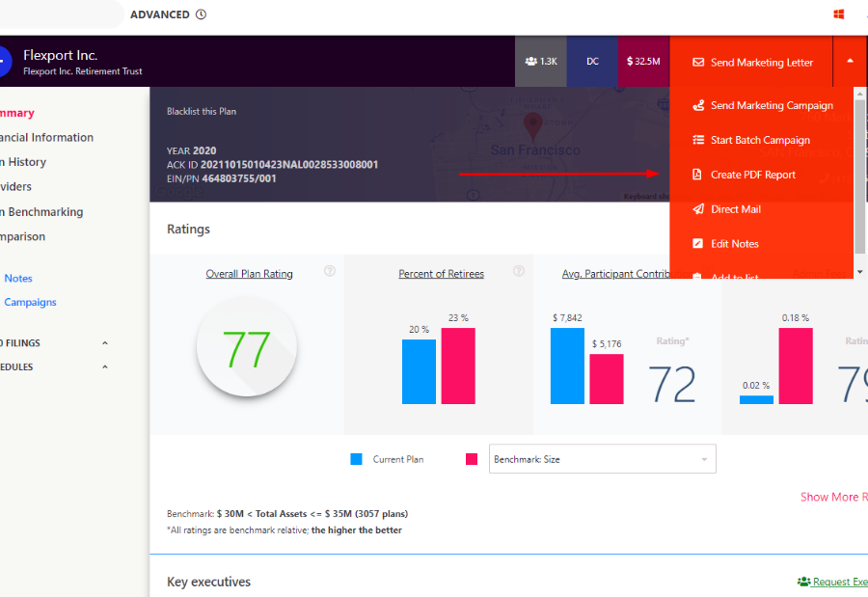Click the pink Benchmark color swatch
Viewport: 868px width, 597px height.
click(472, 459)
